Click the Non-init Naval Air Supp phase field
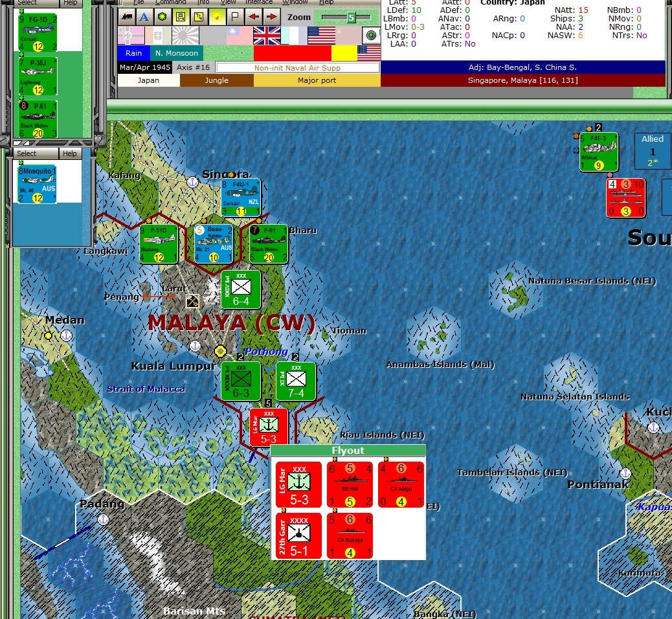 click(x=297, y=67)
